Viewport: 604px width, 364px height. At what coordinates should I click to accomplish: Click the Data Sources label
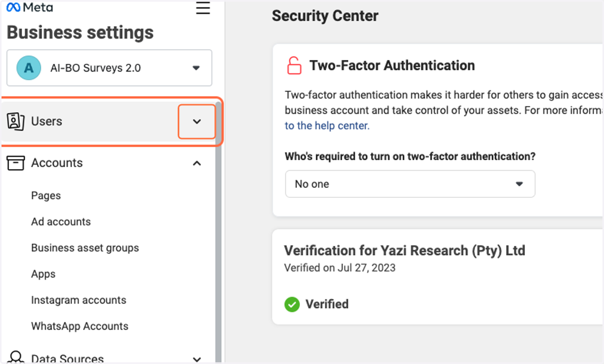point(67,358)
